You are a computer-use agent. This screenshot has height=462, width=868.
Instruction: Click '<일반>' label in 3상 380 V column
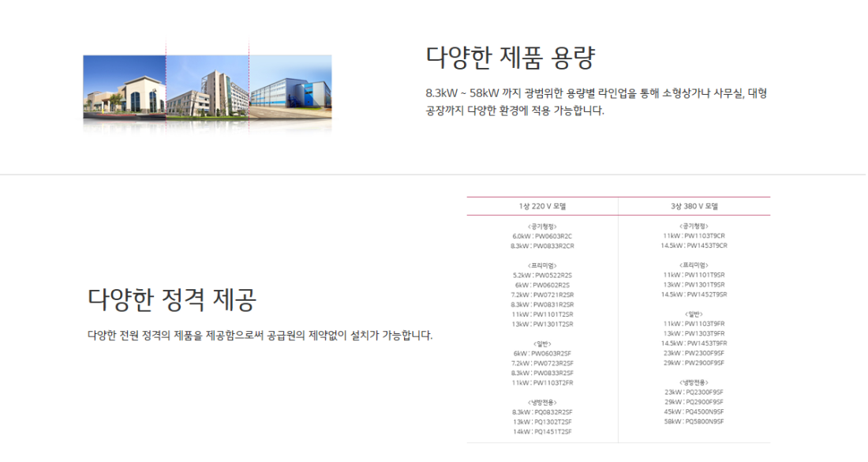pyautogui.click(x=694, y=314)
